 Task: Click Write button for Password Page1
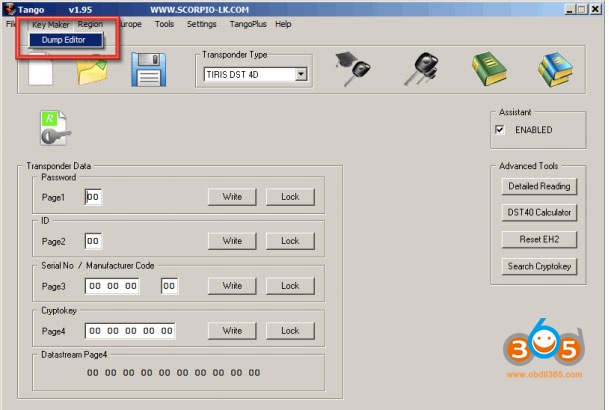coord(232,197)
